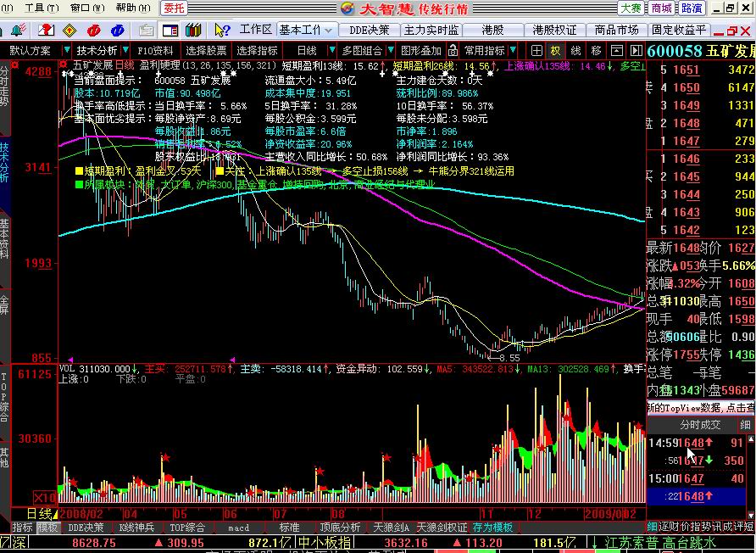The image size is (756, 553).
Task: Select the 标准 template tab
Action: pyautogui.click(x=289, y=528)
